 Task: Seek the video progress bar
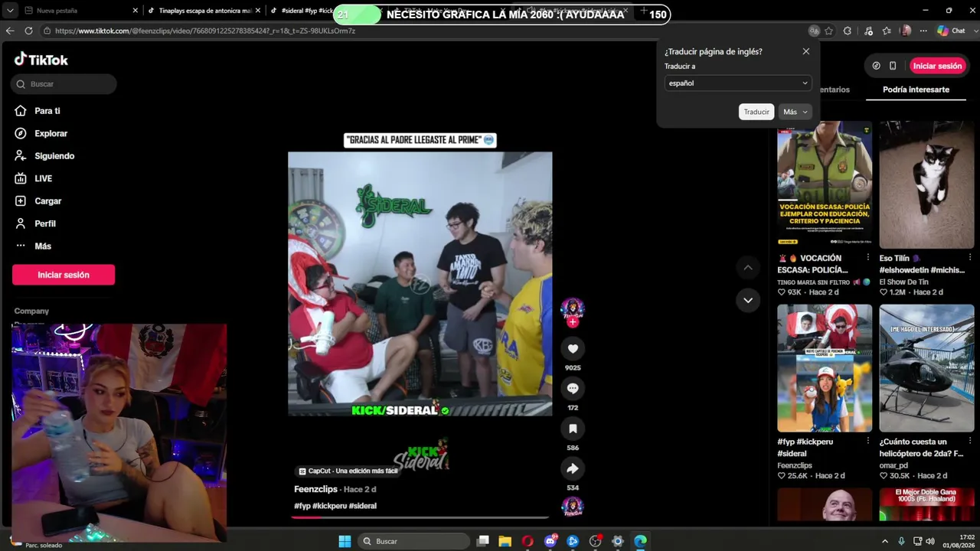(420, 517)
